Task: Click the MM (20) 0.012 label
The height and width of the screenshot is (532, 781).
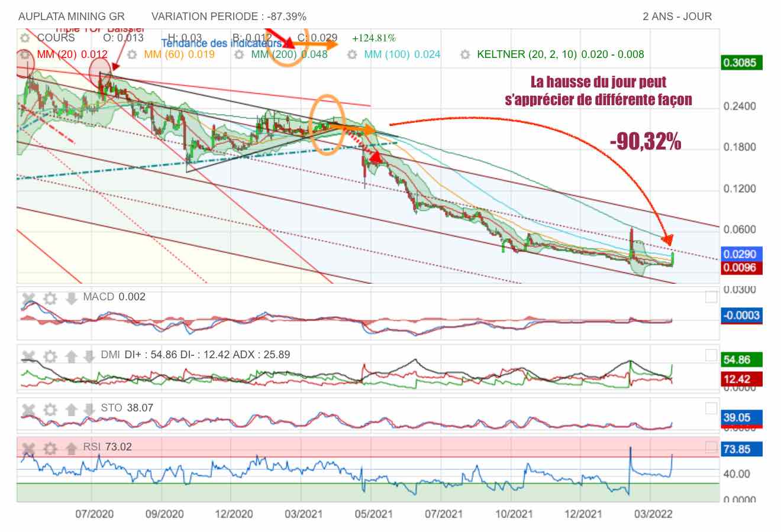Action: point(72,54)
